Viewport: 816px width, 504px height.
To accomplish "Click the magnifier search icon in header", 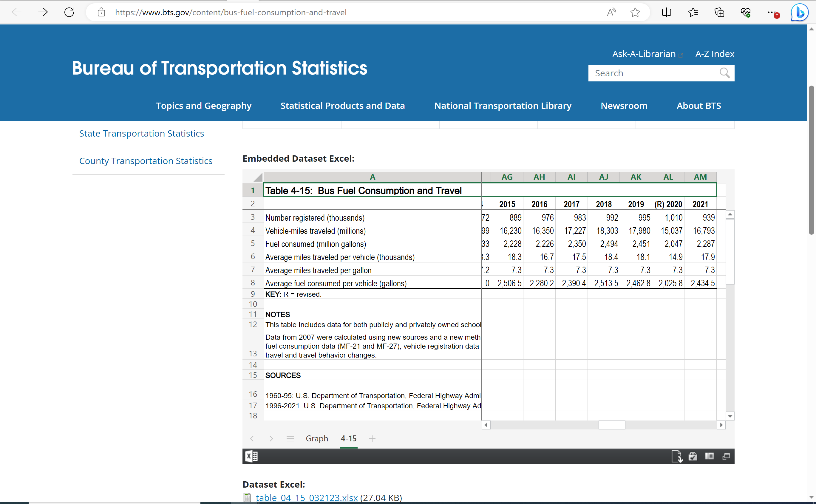I will click(724, 73).
